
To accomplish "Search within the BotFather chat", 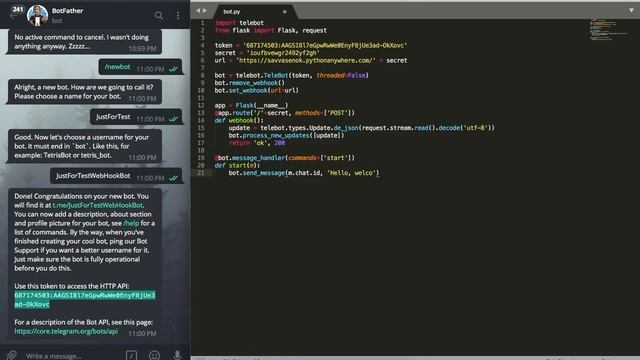I will click(159, 16).
